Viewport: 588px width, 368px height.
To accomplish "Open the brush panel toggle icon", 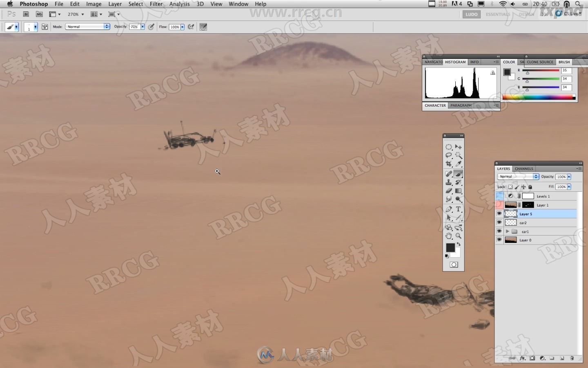I will point(45,27).
